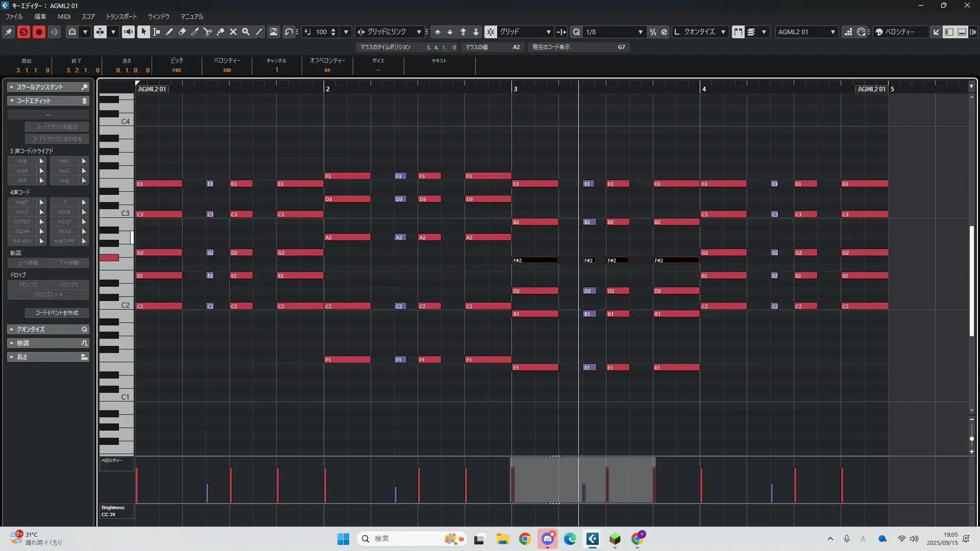Select the Line tool
The width and height of the screenshot is (980, 551).
tap(259, 32)
